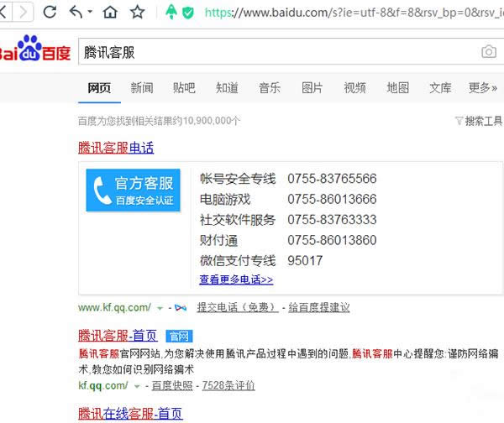Go to the browser home page icon

pyautogui.click(x=110, y=12)
